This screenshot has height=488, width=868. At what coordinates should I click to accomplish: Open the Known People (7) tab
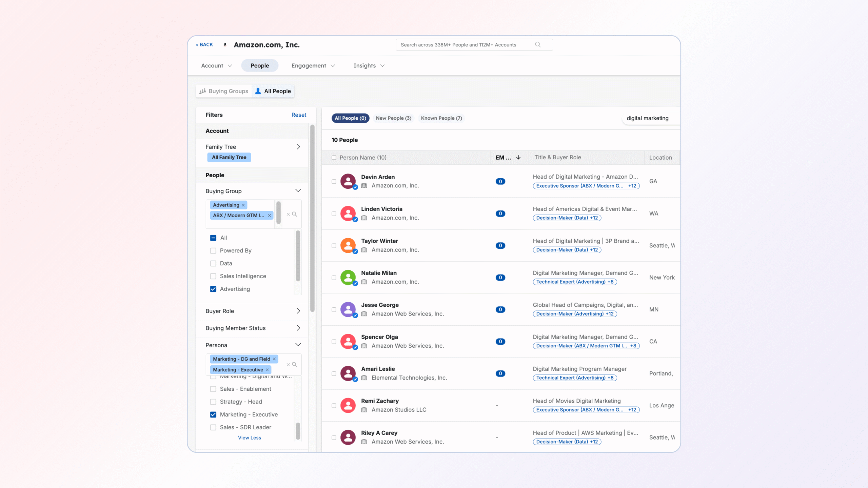tap(441, 118)
